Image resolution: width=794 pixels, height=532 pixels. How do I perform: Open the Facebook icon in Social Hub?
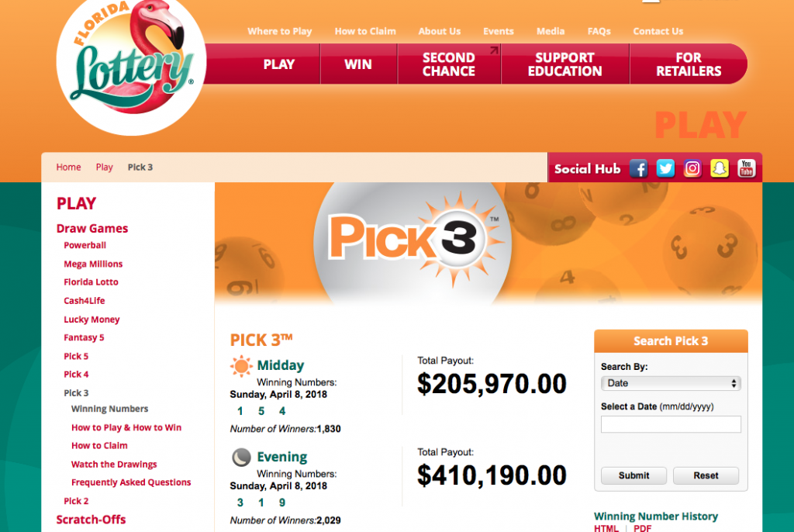pyautogui.click(x=639, y=168)
